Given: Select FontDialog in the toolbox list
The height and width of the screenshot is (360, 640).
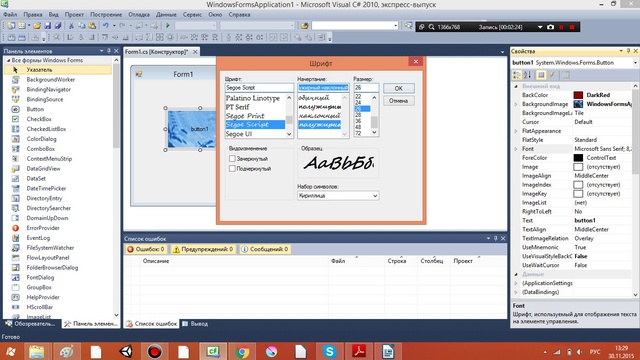Looking at the screenshot, I should 40,278.
